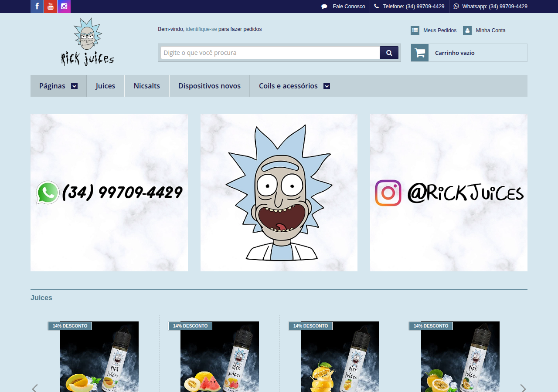Click the Telefone: (34) 99709-4429 link

point(414,7)
